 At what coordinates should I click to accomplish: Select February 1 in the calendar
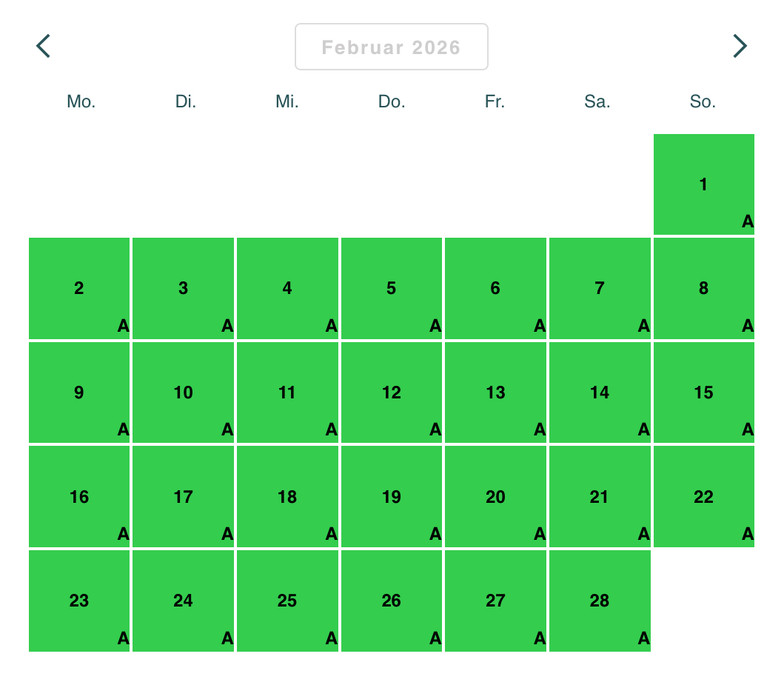(703, 184)
